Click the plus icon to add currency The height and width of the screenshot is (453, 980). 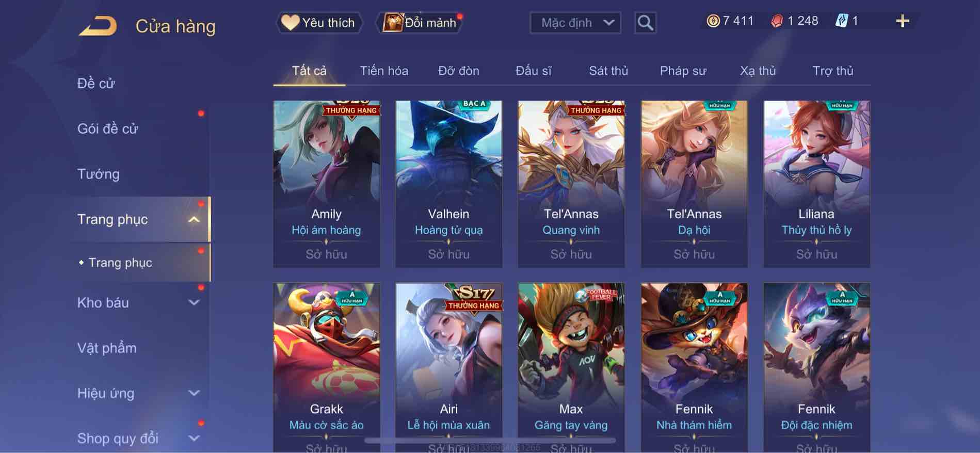tap(902, 21)
